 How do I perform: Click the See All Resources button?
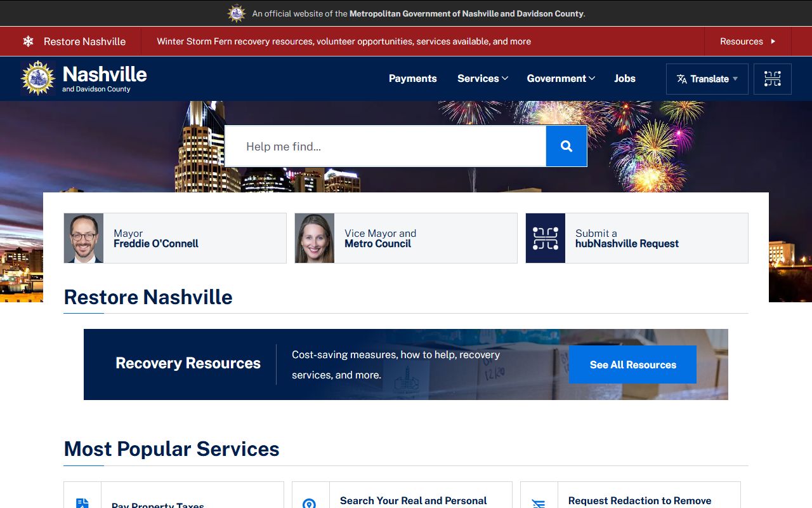(x=632, y=364)
